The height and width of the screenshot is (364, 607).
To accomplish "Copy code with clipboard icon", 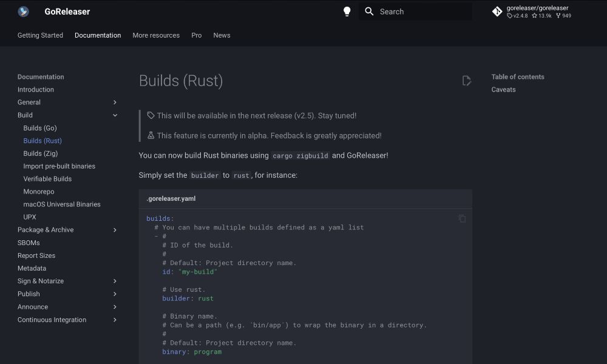I will 462,218.
